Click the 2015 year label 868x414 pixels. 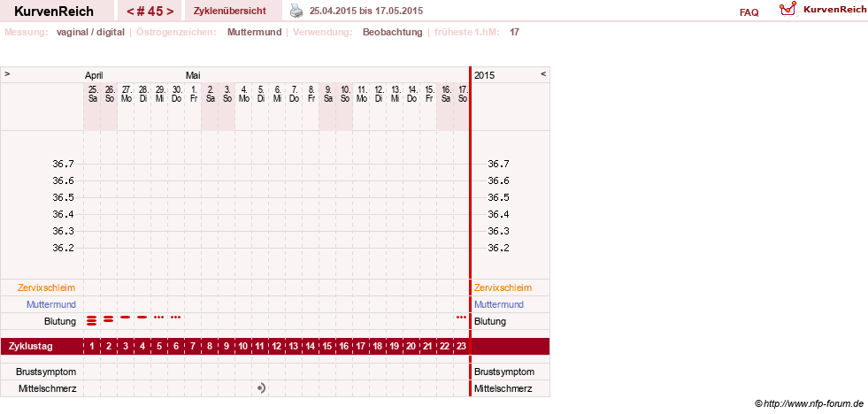click(484, 75)
